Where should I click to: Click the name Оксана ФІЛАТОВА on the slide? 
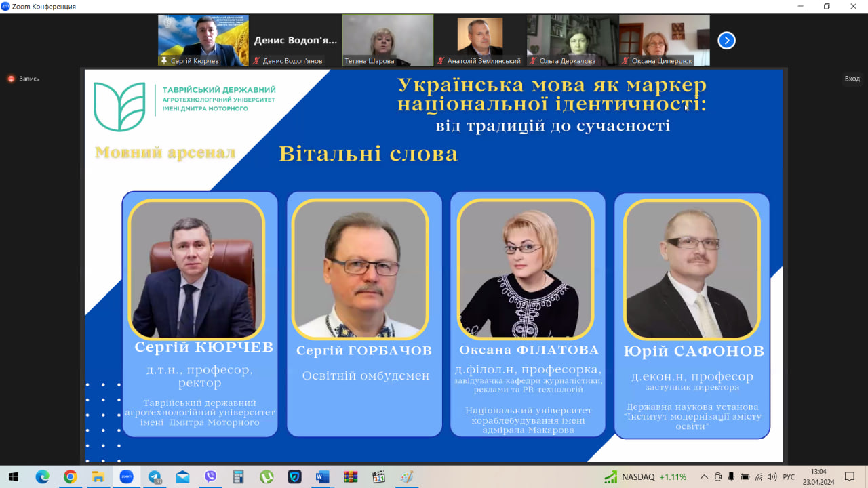click(529, 350)
